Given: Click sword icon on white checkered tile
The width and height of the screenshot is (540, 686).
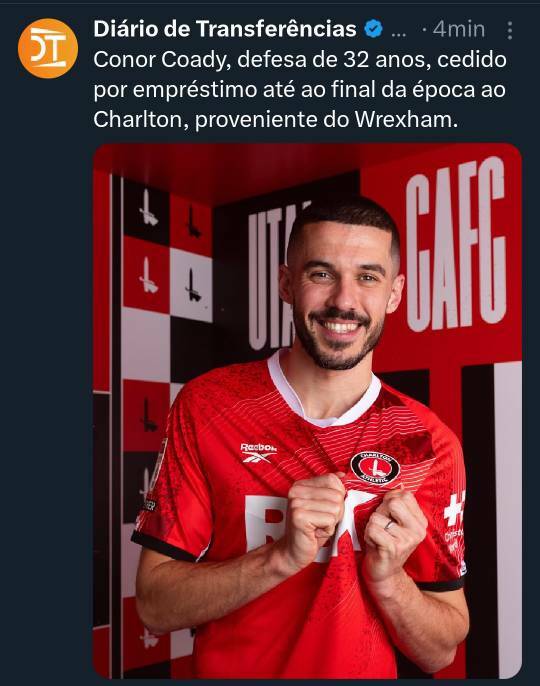Looking at the screenshot, I should tap(192, 285).
